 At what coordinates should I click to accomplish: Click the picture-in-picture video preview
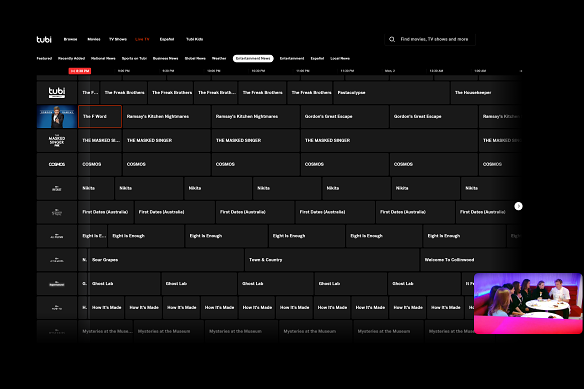coord(528,303)
